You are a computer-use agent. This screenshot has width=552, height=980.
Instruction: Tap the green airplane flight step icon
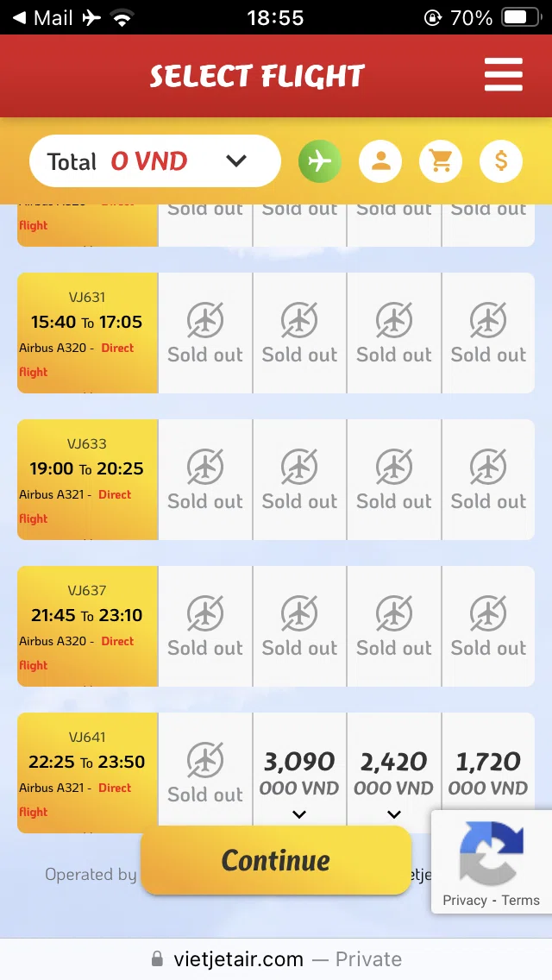[319, 161]
